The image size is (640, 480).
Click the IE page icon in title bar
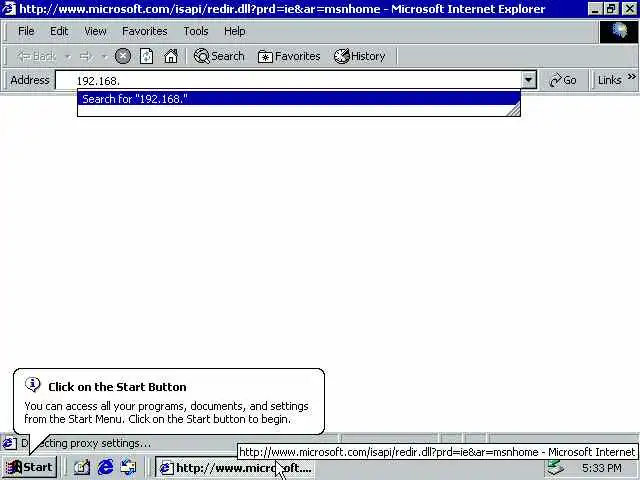[x=9, y=9]
